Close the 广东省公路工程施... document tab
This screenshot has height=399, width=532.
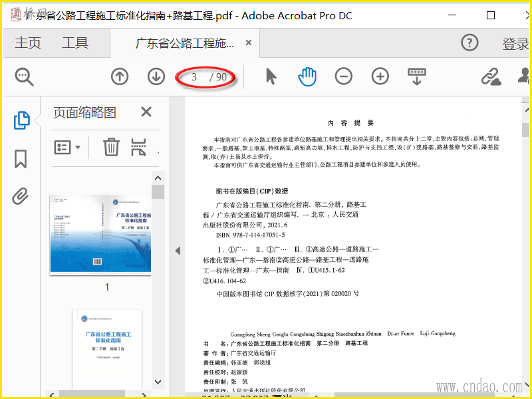tap(249, 43)
